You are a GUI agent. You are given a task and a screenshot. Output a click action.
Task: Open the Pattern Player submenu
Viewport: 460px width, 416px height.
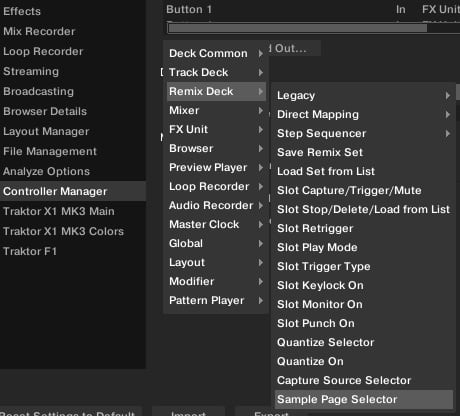click(x=216, y=300)
